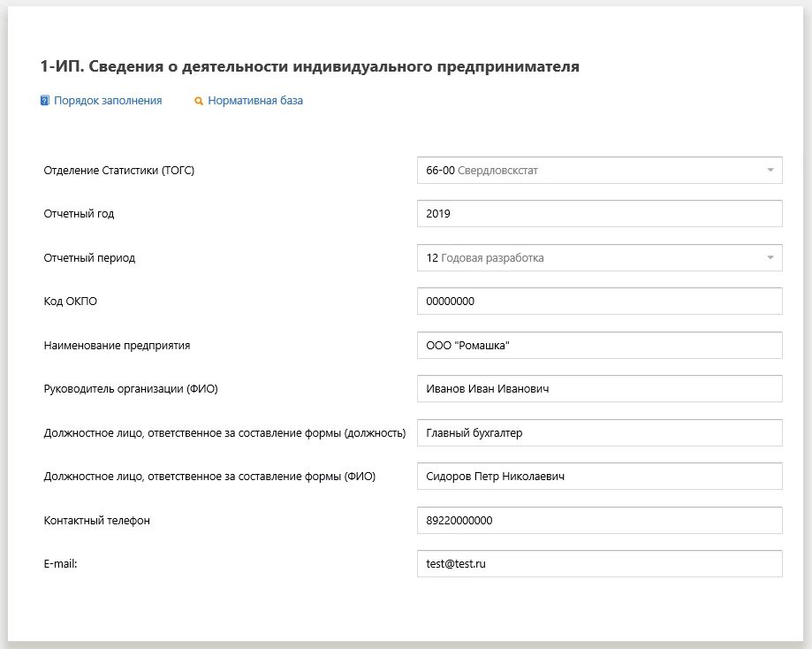This screenshot has width=812, height=649.
Task: Click the Руководитель организации (ФИО) field
Action: click(600, 389)
